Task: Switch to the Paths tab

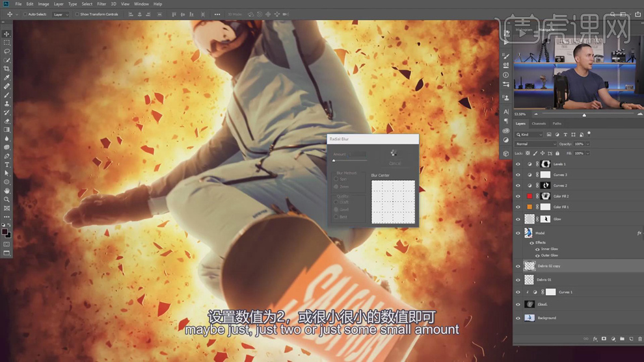Action: (x=557, y=123)
